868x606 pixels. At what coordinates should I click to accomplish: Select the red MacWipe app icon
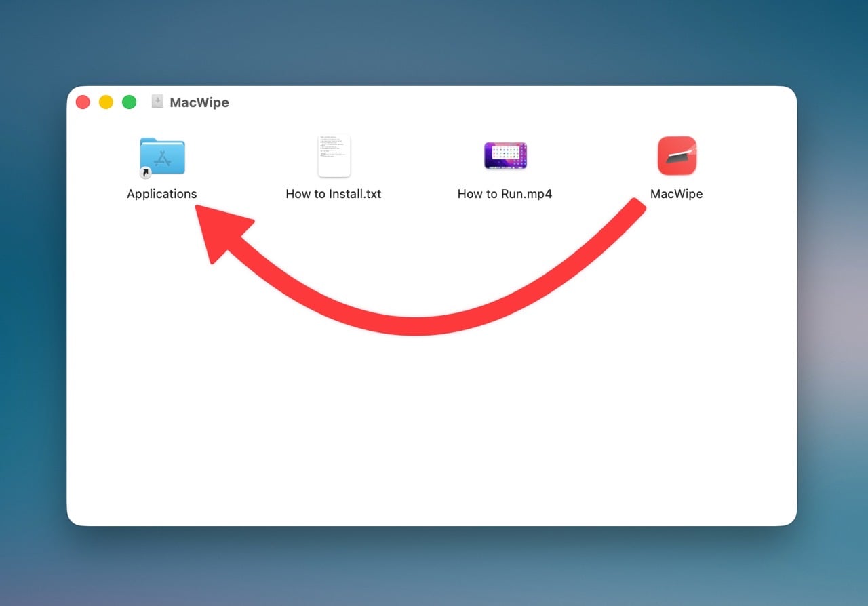pos(677,156)
